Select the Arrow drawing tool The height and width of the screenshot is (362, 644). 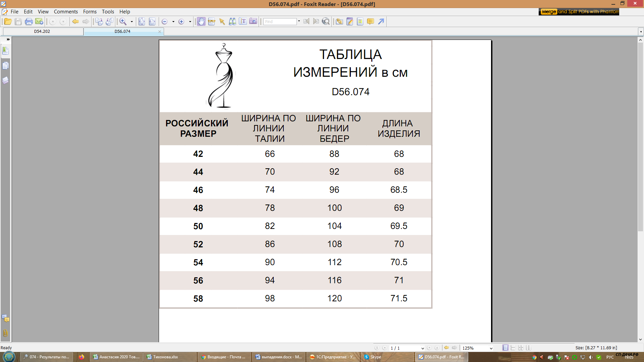pos(381,21)
